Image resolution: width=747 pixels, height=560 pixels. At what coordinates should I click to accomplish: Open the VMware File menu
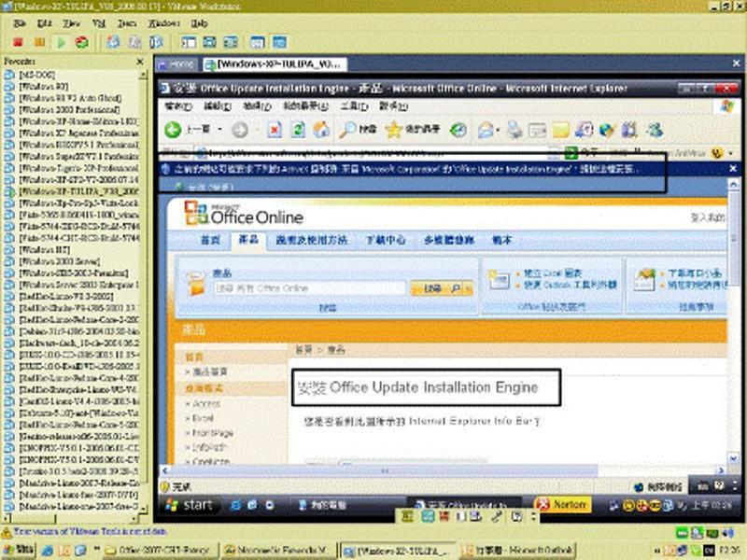tap(20, 22)
